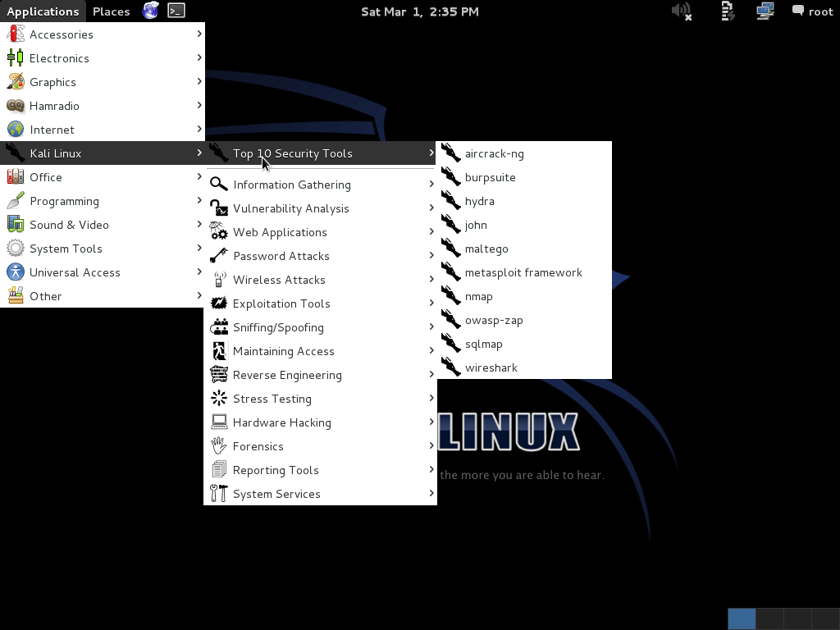Screen dimensions: 840x630
Task: Click the System Tools gear icon
Action: (16, 248)
